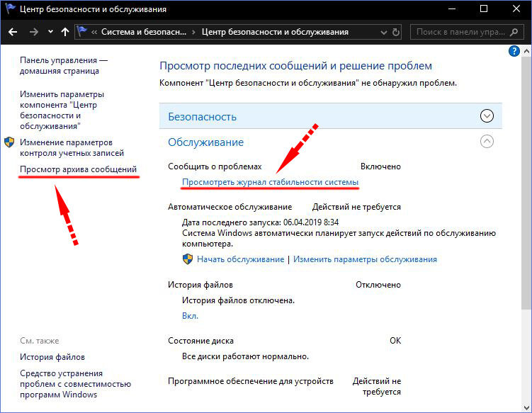Click the magnifier search icon
Viewport: 532px width, 413px height.
(514, 33)
